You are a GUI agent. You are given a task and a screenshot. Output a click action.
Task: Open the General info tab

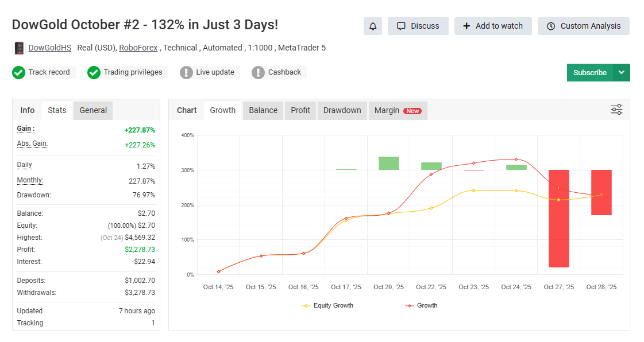(x=93, y=110)
